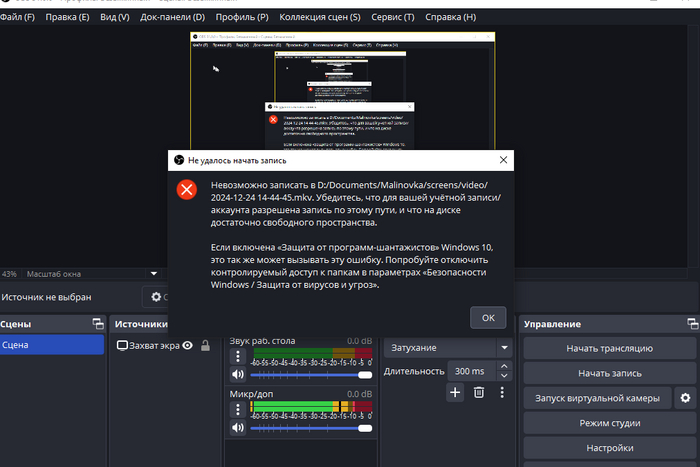Open options menu for Звук раб. стола

pyautogui.click(x=237, y=355)
